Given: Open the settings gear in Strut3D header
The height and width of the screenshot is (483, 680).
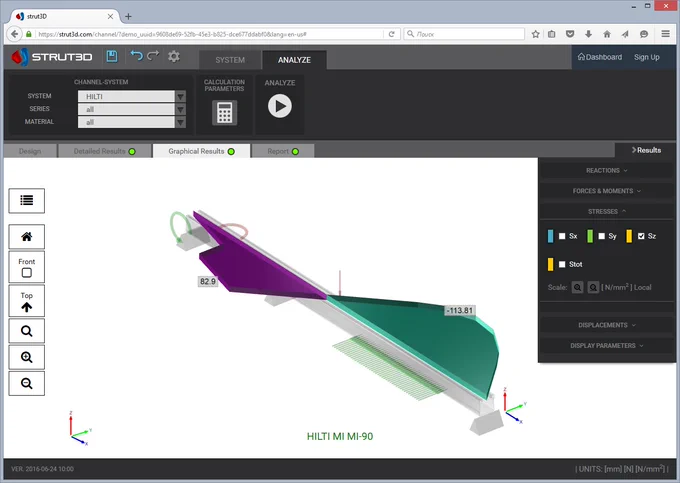Looking at the screenshot, I should (174, 56).
